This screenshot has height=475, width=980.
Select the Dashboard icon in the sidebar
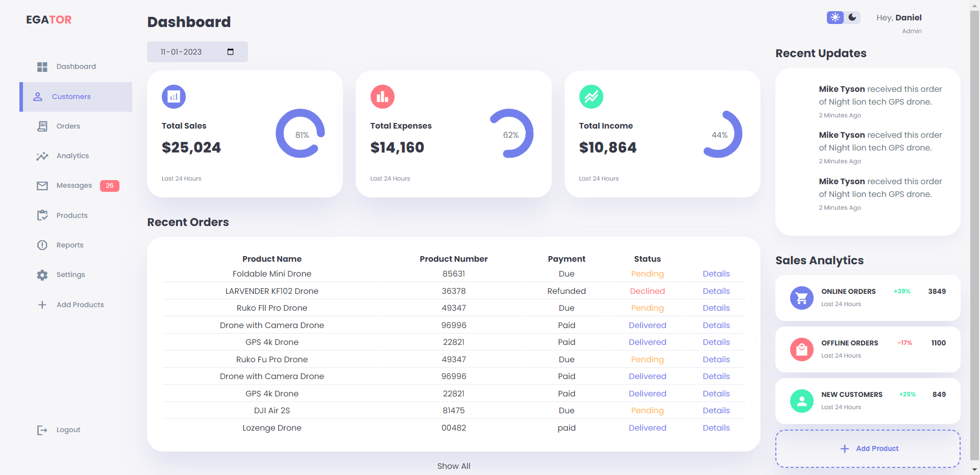[41, 66]
